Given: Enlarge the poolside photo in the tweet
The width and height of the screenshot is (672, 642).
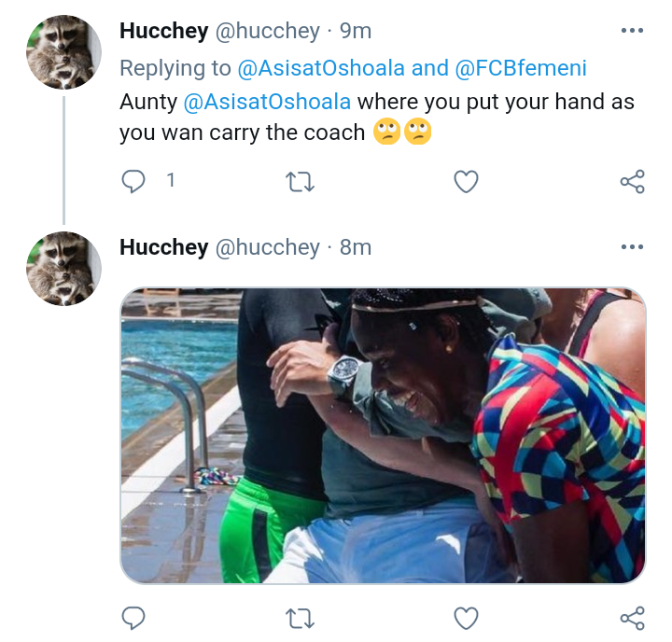Looking at the screenshot, I should click(x=383, y=436).
